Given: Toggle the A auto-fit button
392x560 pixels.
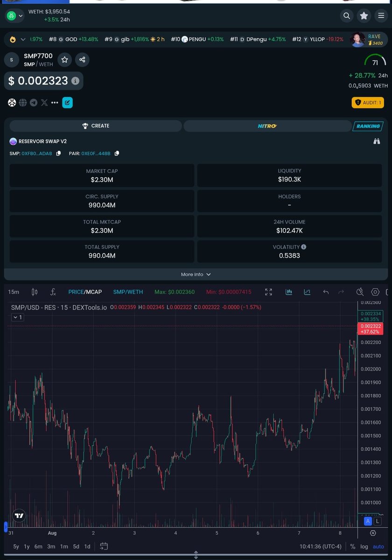Looking at the screenshot, I should pyautogui.click(x=368, y=521).
